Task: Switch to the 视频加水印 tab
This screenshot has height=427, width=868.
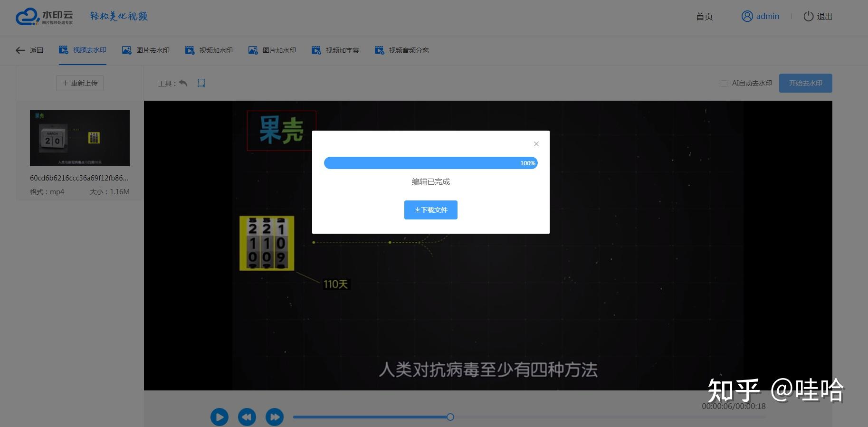Action: pyautogui.click(x=209, y=50)
